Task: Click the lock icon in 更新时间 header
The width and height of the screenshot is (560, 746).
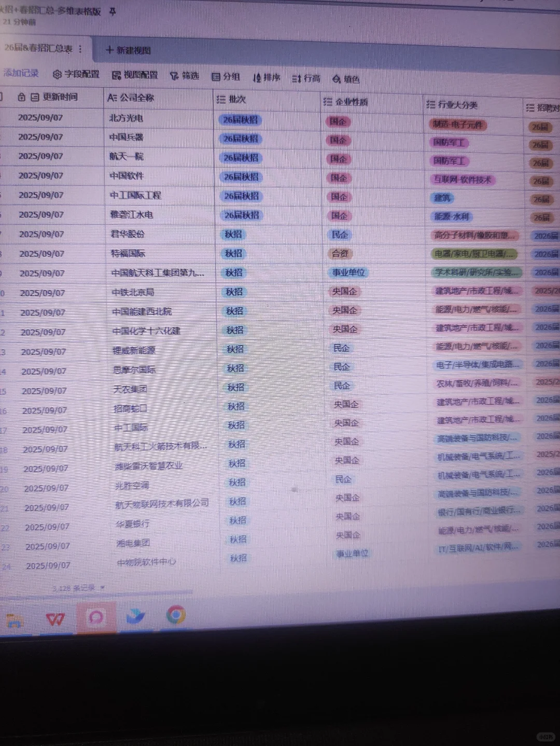Action: [21, 97]
